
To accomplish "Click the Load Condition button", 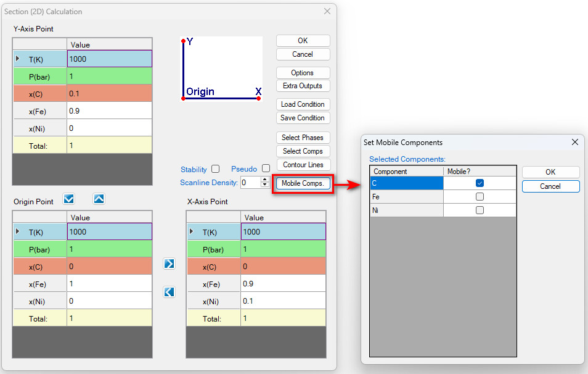I will tap(303, 104).
